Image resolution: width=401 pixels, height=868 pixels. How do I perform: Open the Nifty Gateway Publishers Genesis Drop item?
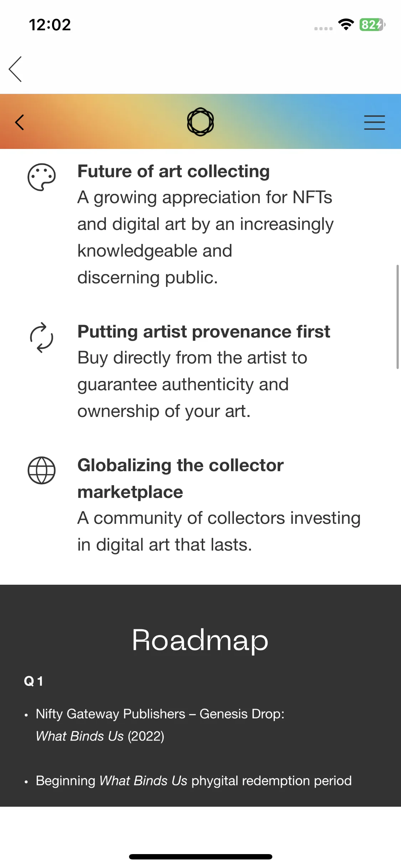pos(160,725)
